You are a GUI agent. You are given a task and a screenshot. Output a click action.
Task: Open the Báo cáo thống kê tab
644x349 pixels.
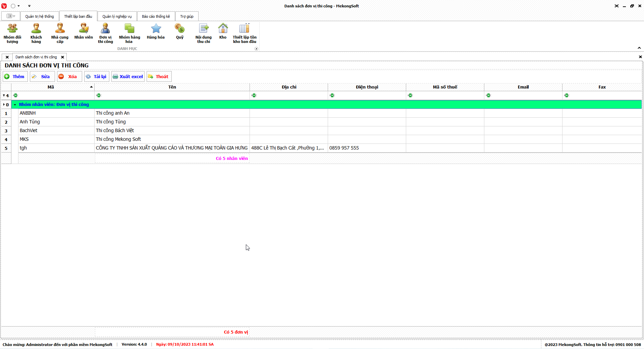[156, 16]
